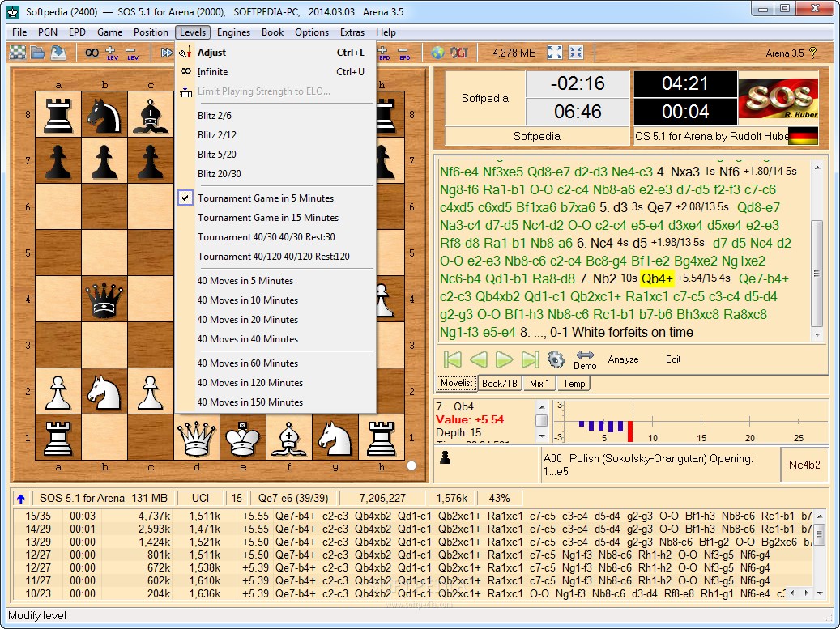This screenshot has width=840, height=629.
Task: Choose 40 Moves in 20 Minutes
Action: 275,320
